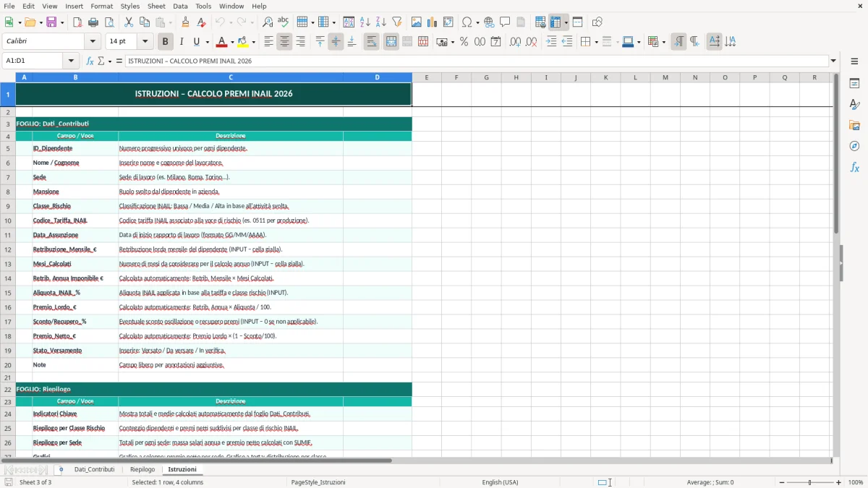Apply the red font color swatch
This screenshot has height=488, width=868.
pyautogui.click(x=222, y=42)
